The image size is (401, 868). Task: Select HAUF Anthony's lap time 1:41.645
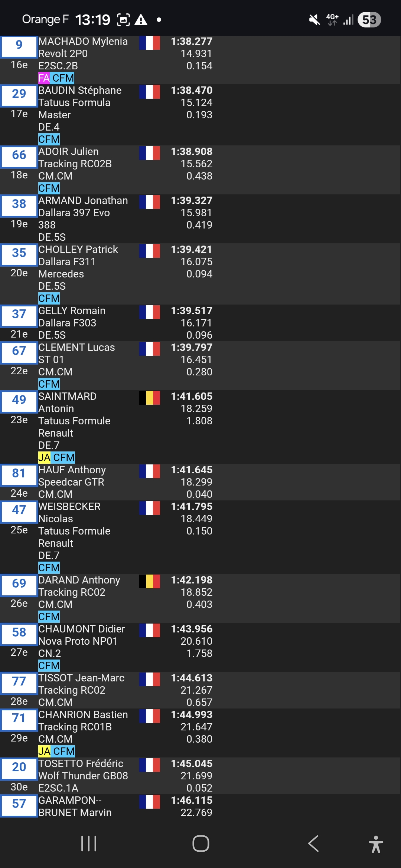(192, 470)
